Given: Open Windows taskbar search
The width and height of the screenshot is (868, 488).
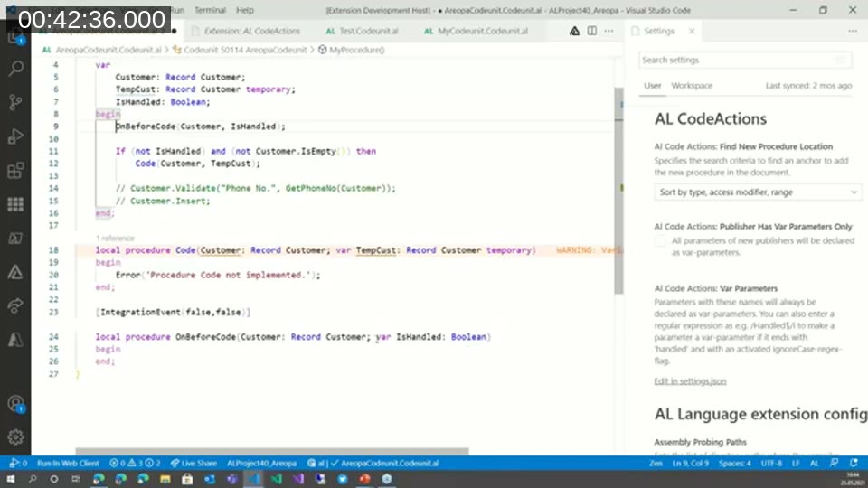Looking at the screenshot, I should (33, 479).
